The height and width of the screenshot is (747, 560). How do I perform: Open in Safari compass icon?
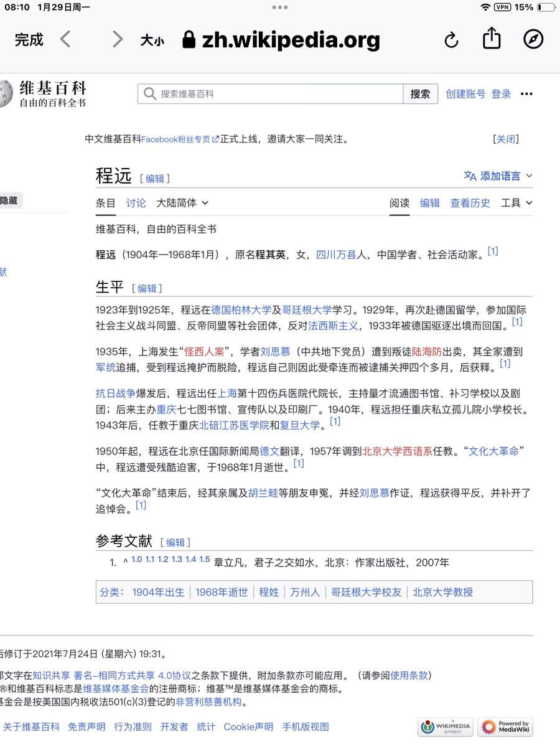tap(533, 40)
